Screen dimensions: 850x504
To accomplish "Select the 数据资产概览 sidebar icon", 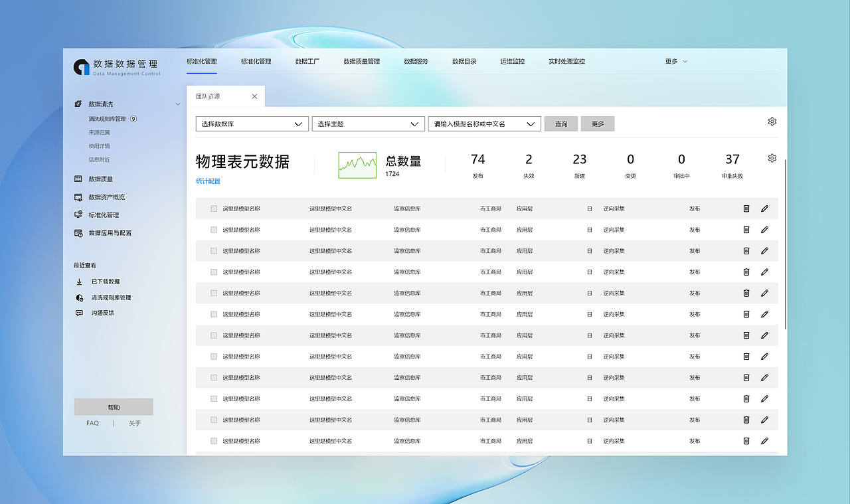I will point(78,197).
